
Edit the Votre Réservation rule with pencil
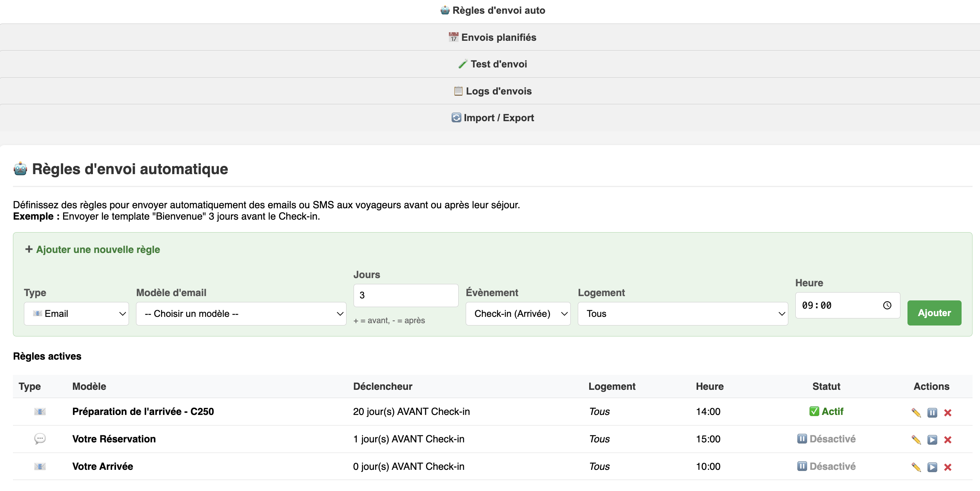(x=916, y=440)
